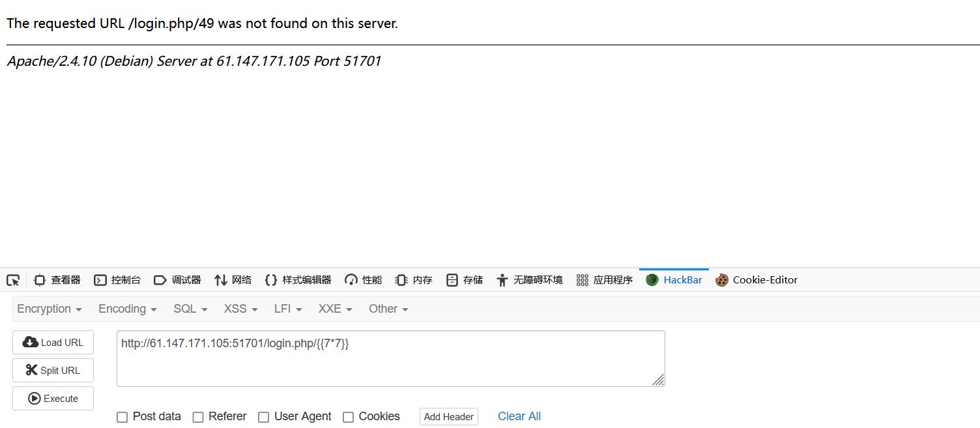Enable the Post data checkbox
The image size is (980, 428).
point(122,417)
